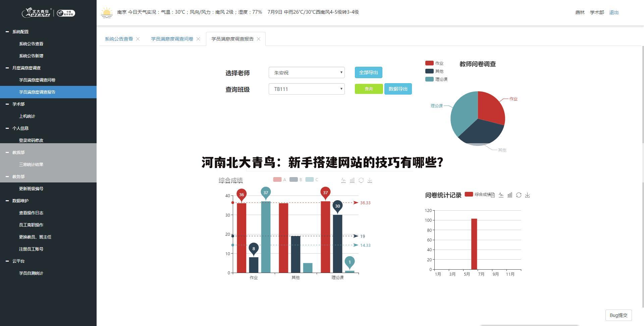Viewport: 644px width, 326px height.
Task: Switch 综合成绩 chart to bar view
Action: point(352,180)
